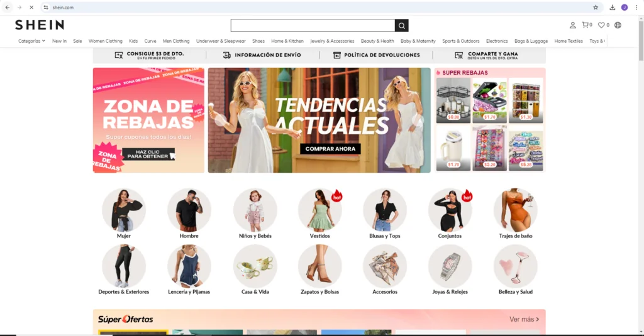The width and height of the screenshot is (644, 336).
Task: Click HAZ CLIC PARA OBTENER button
Action: [x=148, y=154]
